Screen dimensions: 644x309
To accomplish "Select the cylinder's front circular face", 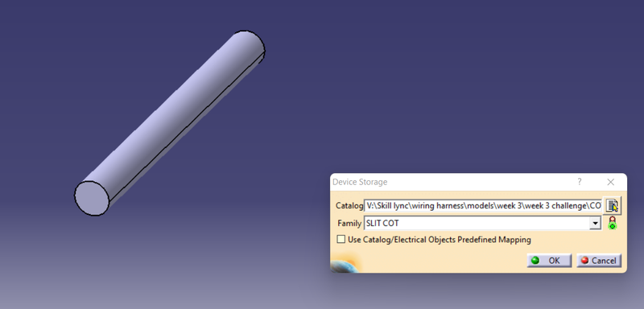I will click(92, 198).
